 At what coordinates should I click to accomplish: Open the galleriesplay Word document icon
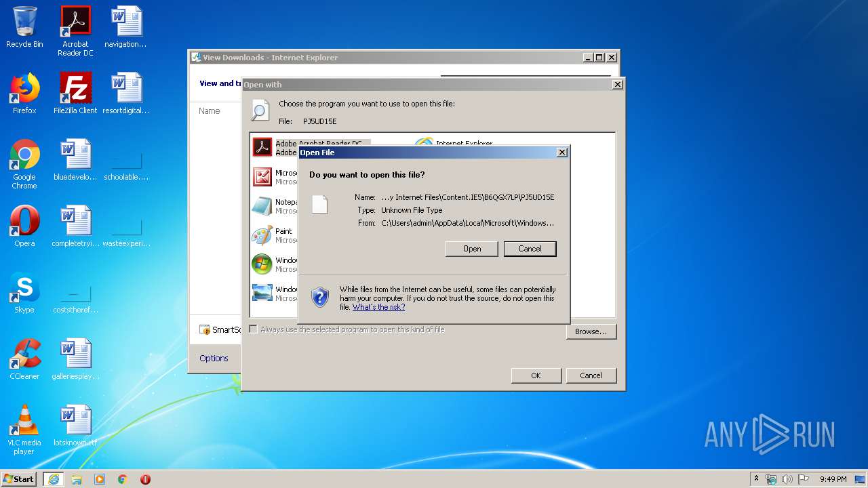pos(75,359)
